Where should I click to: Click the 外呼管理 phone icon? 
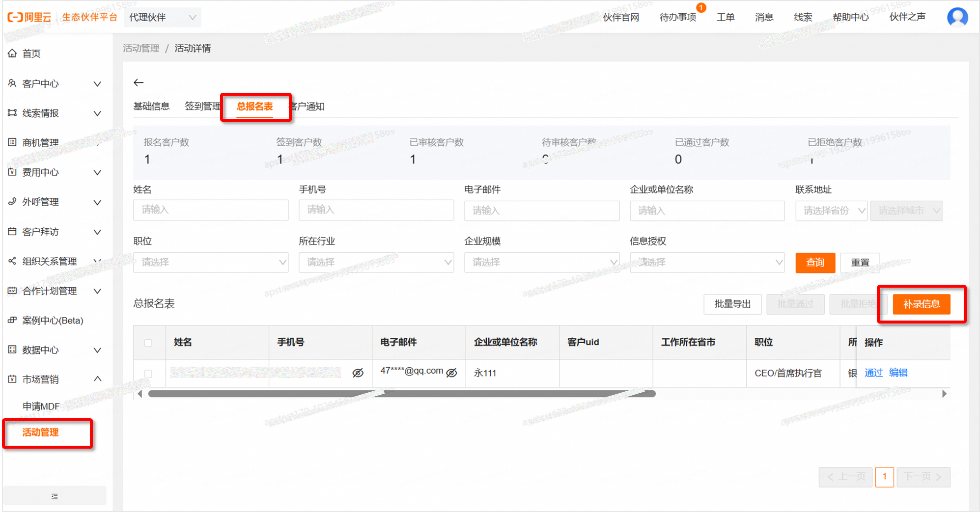(12, 201)
